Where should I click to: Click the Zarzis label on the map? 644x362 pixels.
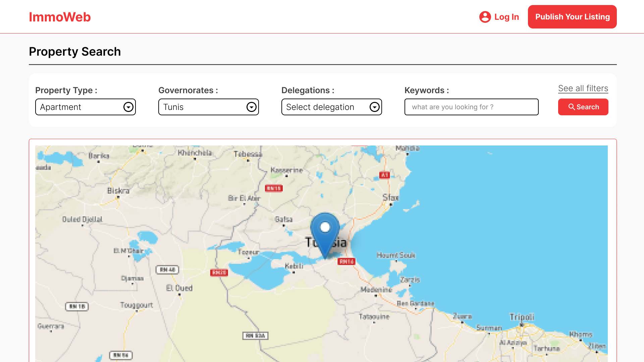[x=410, y=280]
